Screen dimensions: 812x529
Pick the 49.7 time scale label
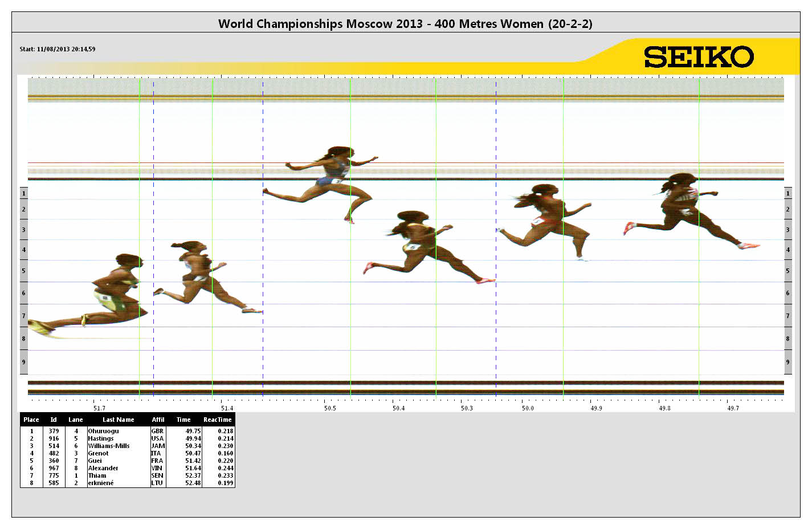point(733,408)
